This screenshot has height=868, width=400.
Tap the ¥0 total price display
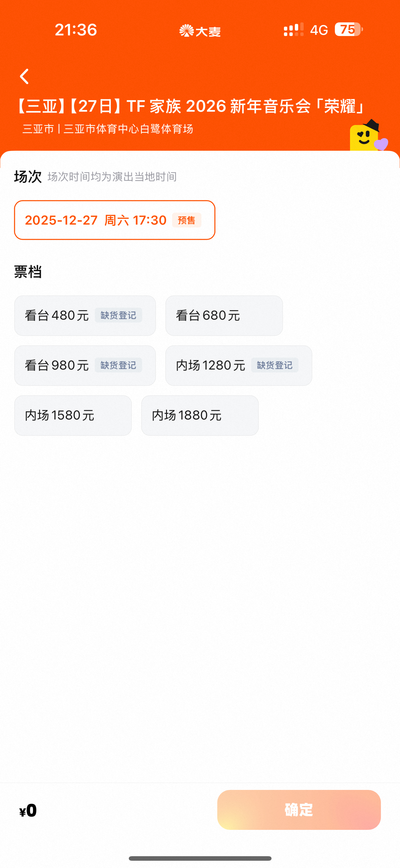28,810
